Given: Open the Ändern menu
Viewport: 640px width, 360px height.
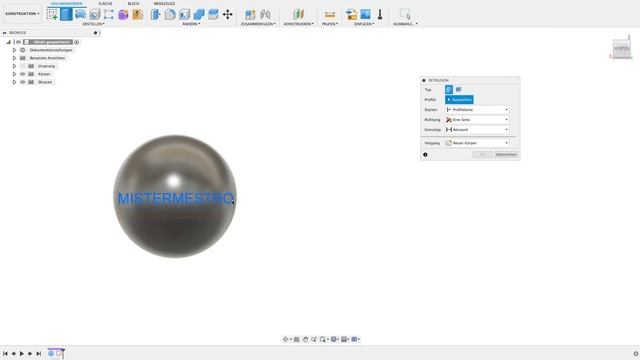Looking at the screenshot, I should tap(191, 24).
